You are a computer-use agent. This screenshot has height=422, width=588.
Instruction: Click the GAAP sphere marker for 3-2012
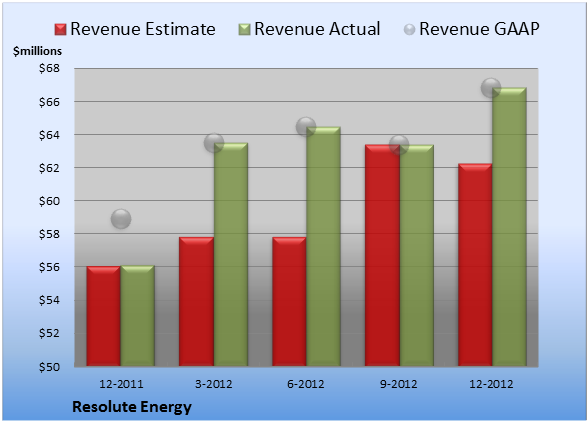click(x=214, y=143)
